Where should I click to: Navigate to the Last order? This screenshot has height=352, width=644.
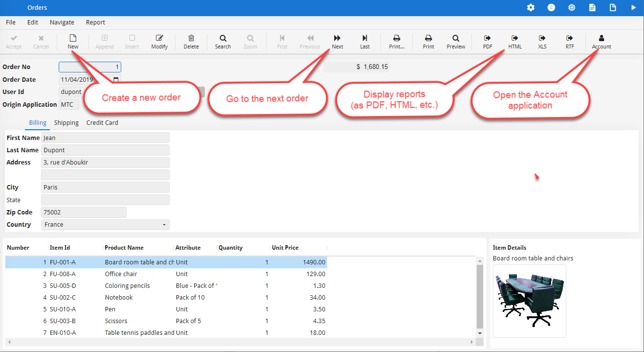(x=364, y=42)
